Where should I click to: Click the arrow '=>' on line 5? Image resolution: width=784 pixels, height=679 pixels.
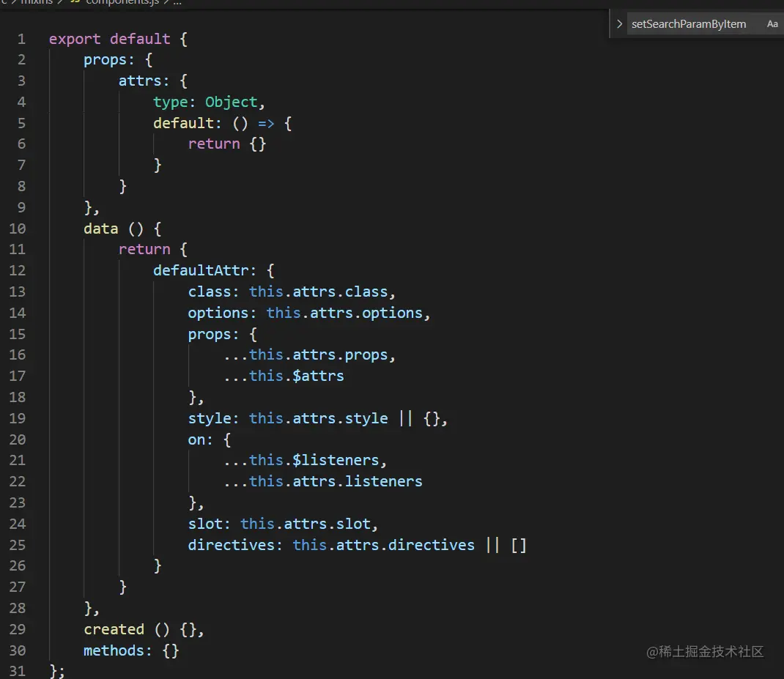(266, 123)
